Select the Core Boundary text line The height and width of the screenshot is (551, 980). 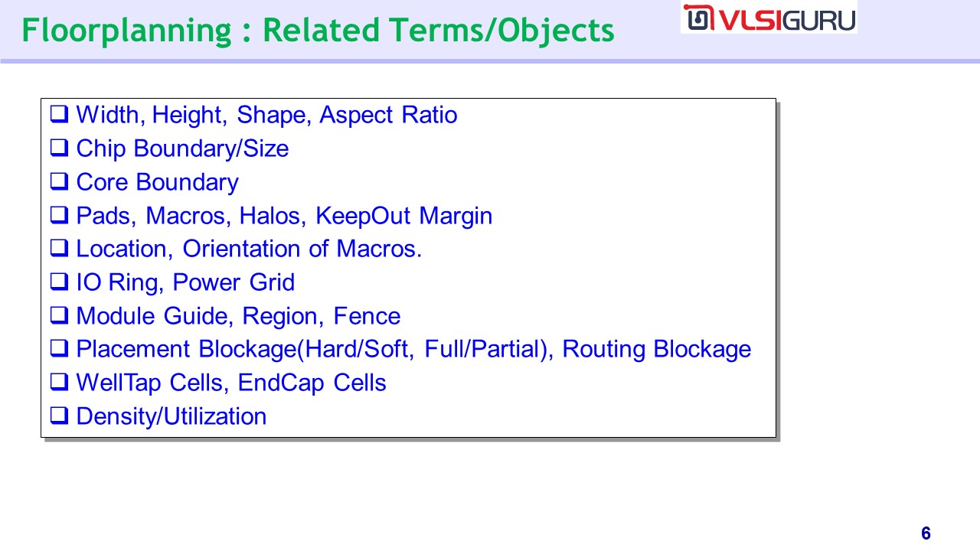(157, 182)
